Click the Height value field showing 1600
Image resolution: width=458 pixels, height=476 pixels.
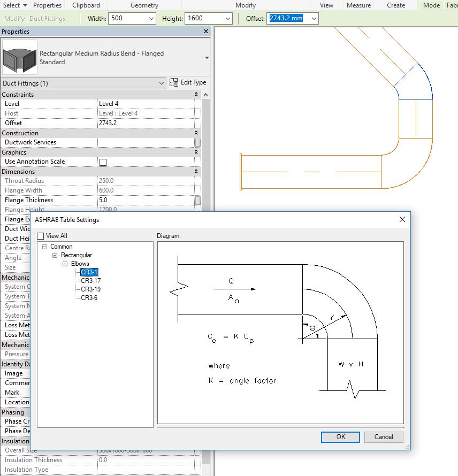[x=204, y=19]
